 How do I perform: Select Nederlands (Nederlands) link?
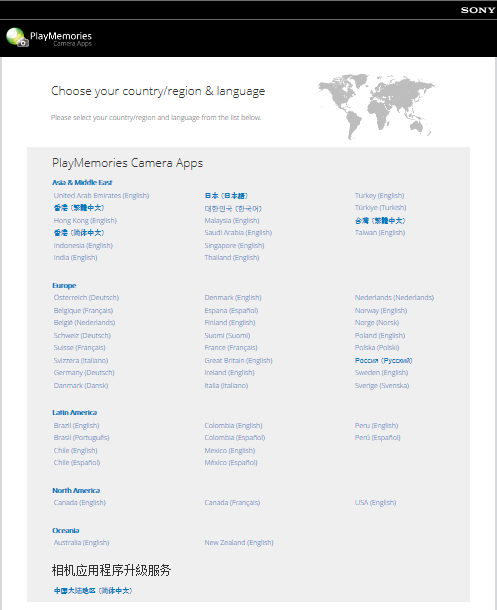point(394,298)
